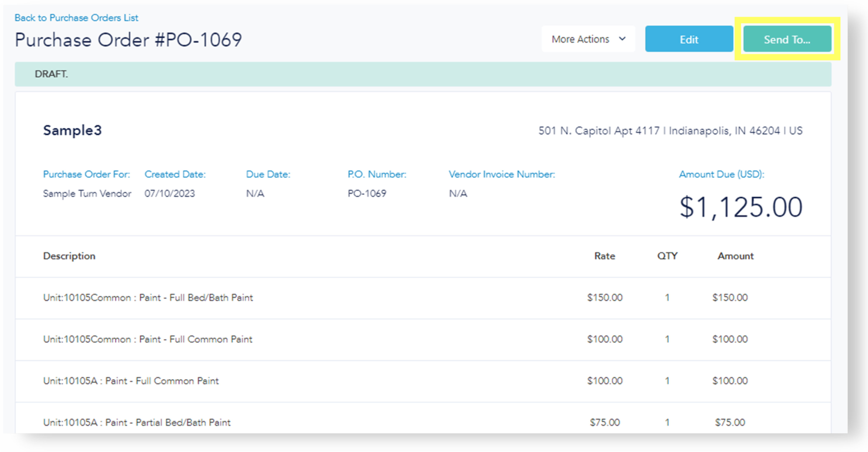Viewport: 868px width, 452px height.
Task: Select the 10105A Full Common Paint row
Action: click(x=131, y=381)
